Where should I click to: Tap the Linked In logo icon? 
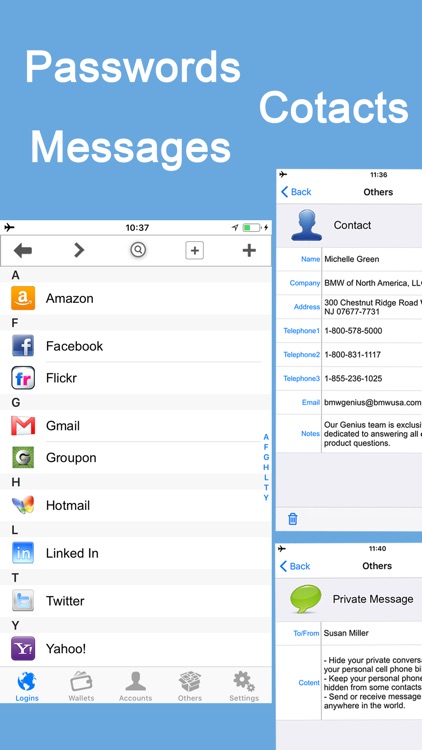[x=23, y=553]
